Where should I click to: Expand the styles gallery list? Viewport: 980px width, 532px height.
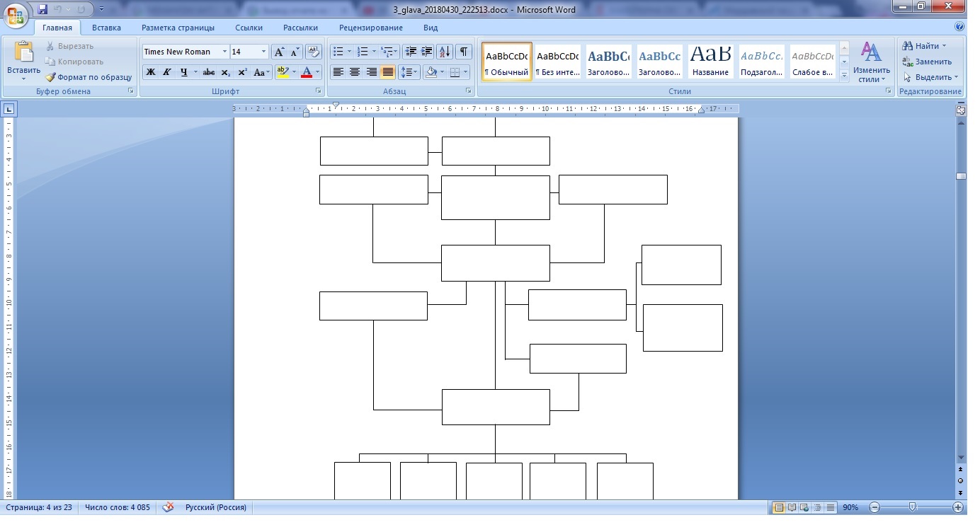(x=844, y=76)
